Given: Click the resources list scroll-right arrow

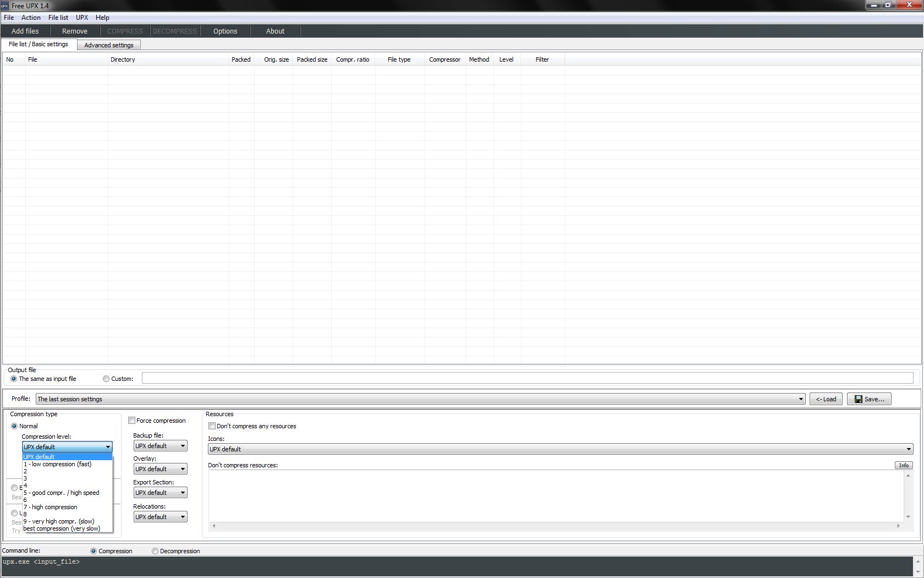Looking at the screenshot, I should point(898,526).
